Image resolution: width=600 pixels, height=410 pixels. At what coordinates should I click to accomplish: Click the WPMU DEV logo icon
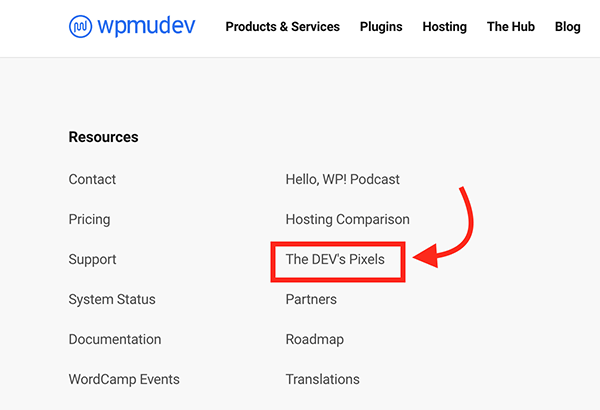81,26
